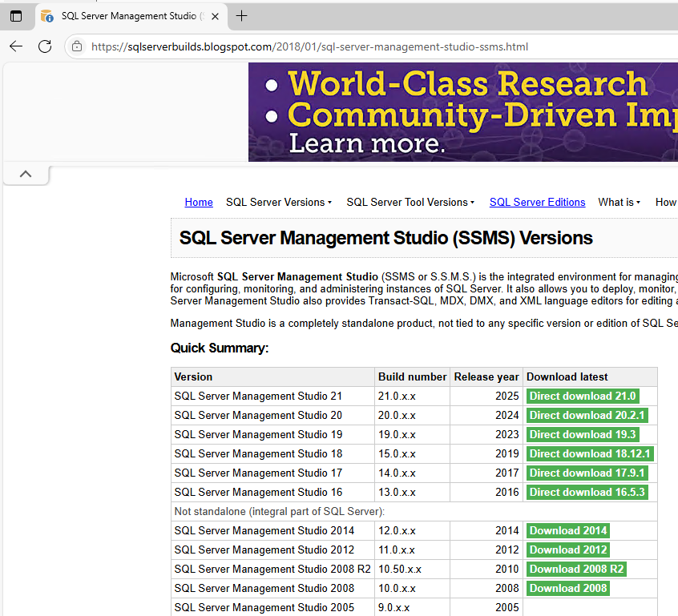Click the tab actions menu icon

pyautogui.click(x=16, y=17)
